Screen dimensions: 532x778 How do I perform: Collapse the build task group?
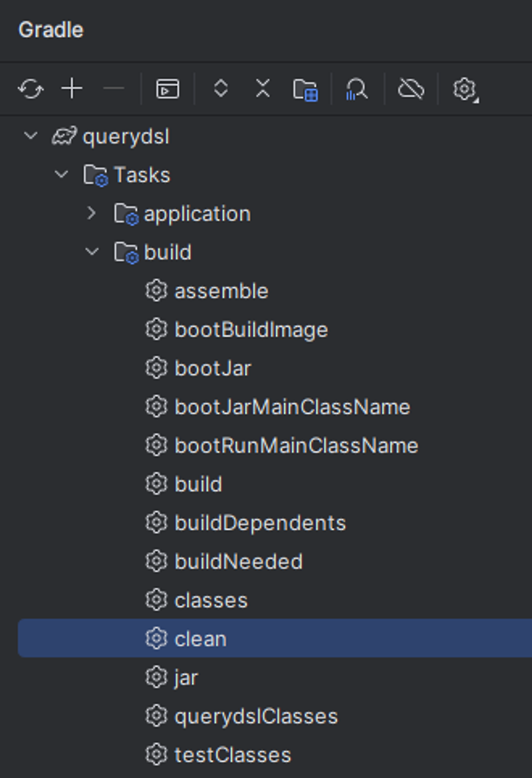92,252
